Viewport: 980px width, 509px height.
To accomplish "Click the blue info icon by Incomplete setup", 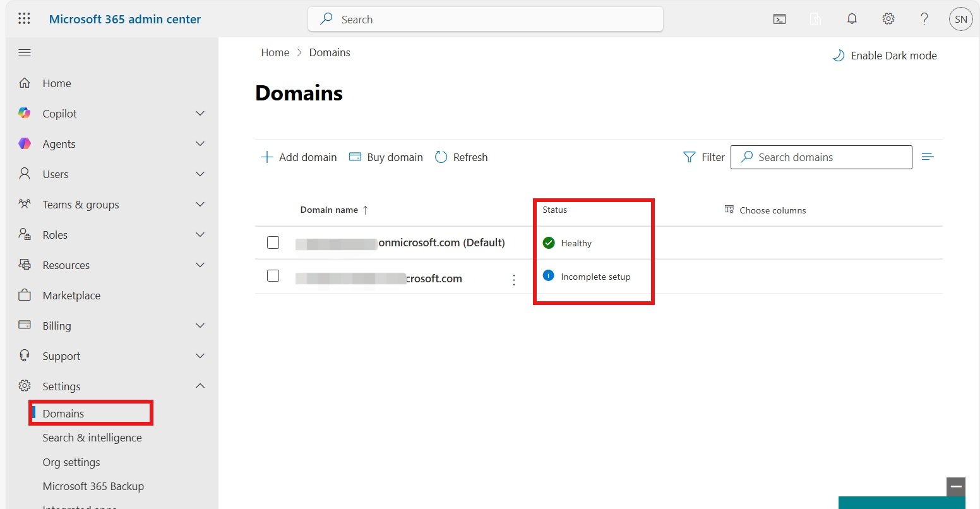I will click(548, 276).
